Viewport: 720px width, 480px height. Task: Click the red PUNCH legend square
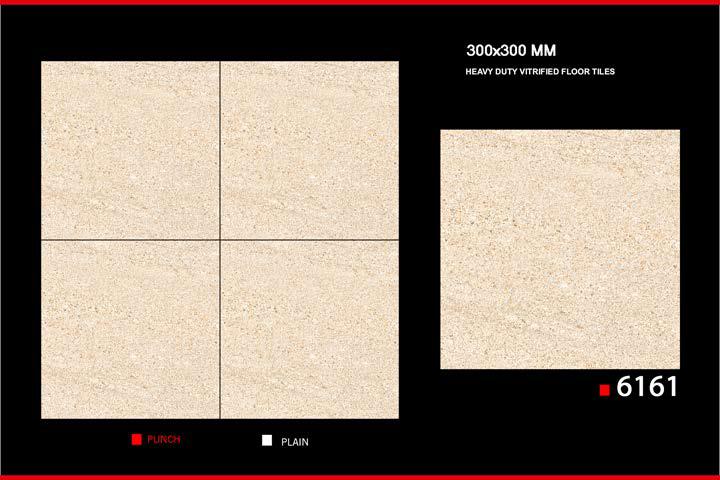pyautogui.click(x=136, y=440)
